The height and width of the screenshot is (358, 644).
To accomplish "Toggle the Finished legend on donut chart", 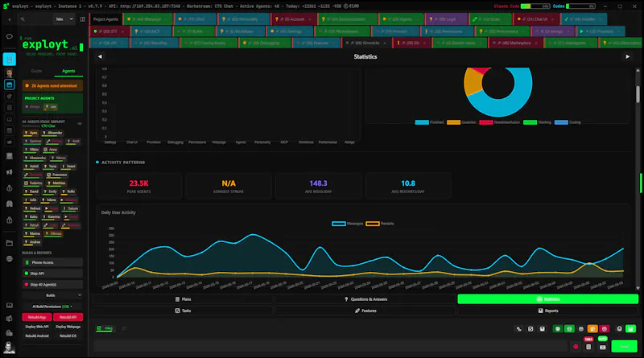I will pyautogui.click(x=429, y=122).
